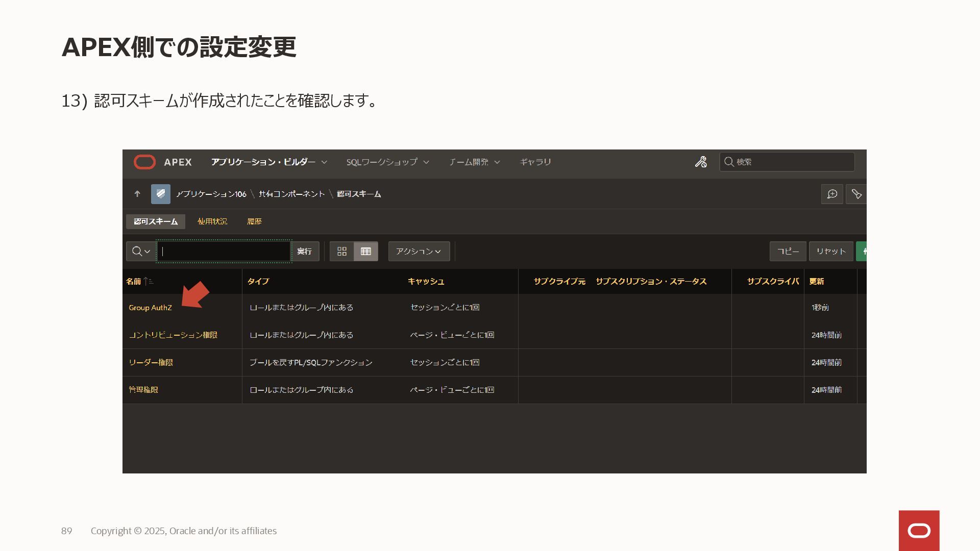Open the コントリビューション権限 scheme
The height and width of the screenshot is (551, 980).
173,335
